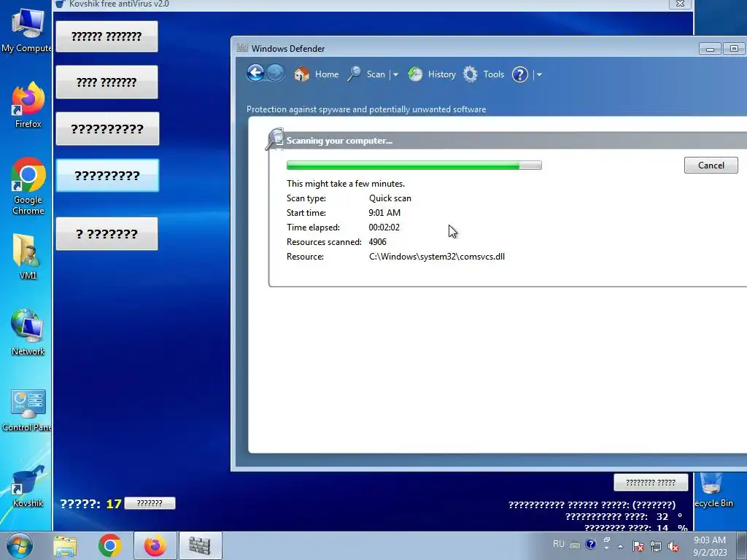Open the Windows Start menu
747x560 pixels.
coord(19,545)
